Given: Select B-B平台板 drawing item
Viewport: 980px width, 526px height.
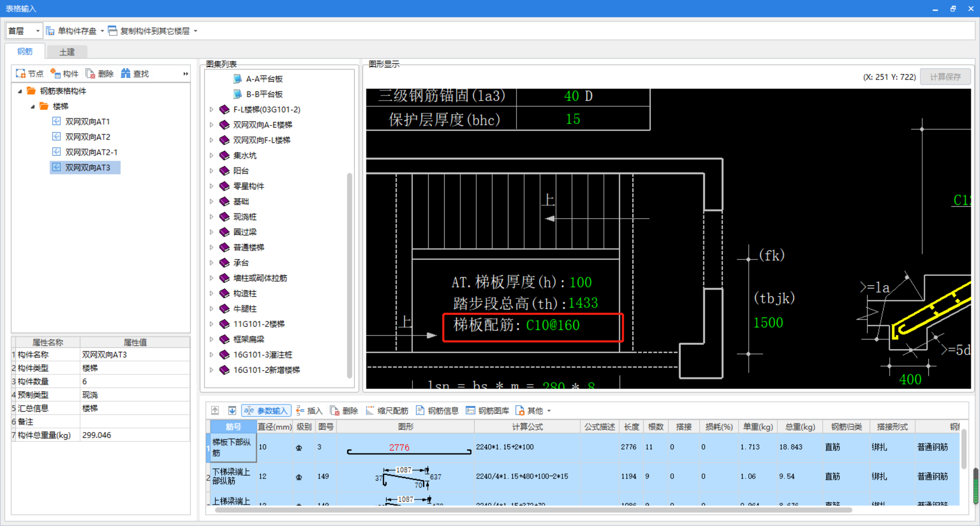Looking at the screenshot, I should 258,94.
